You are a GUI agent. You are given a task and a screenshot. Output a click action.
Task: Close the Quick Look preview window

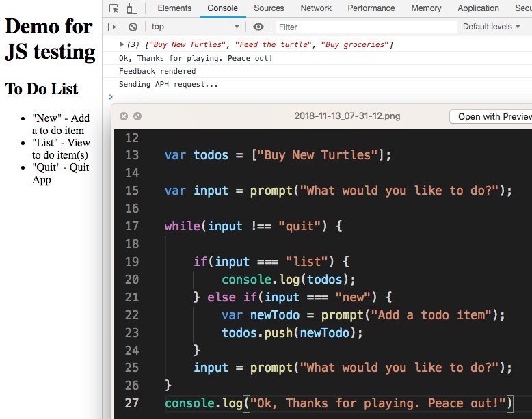click(124, 116)
